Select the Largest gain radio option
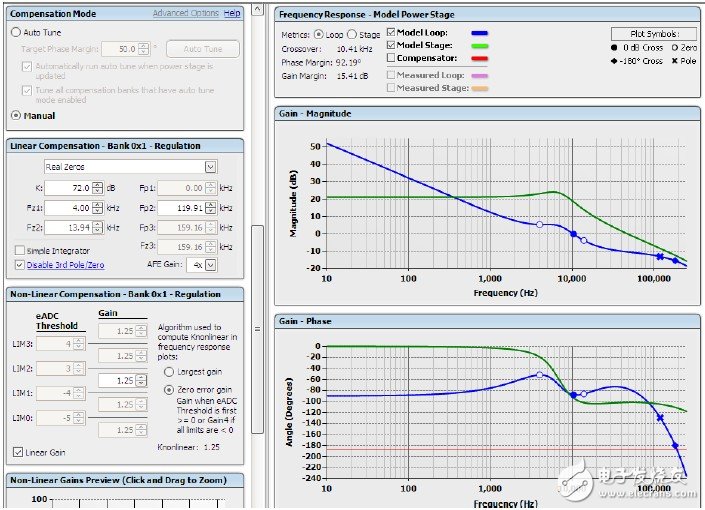 click(167, 371)
